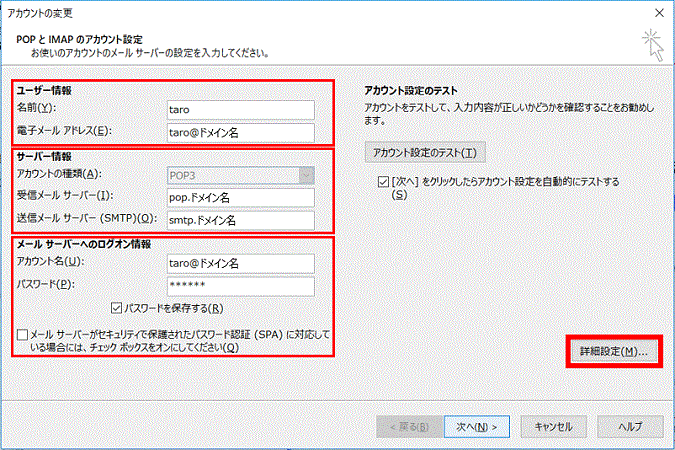Click the キャンセル button
675x450 pixels.
click(x=554, y=427)
